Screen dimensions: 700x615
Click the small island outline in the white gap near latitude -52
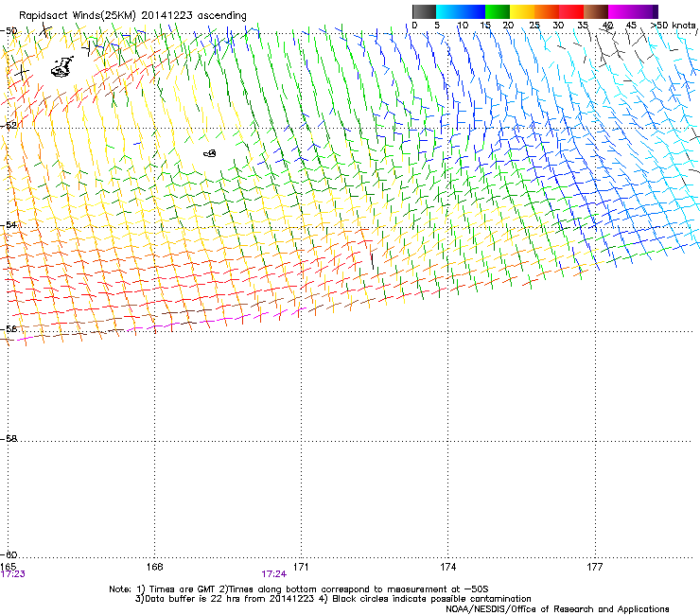click(x=210, y=153)
